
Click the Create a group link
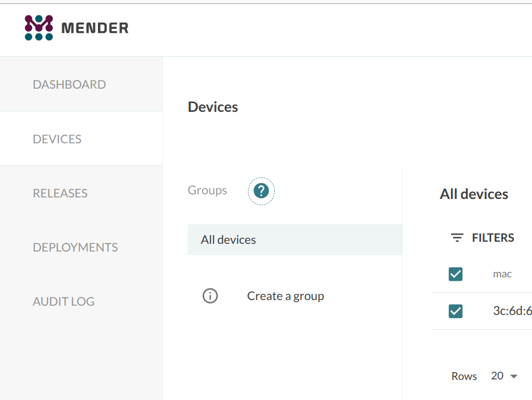[286, 296]
